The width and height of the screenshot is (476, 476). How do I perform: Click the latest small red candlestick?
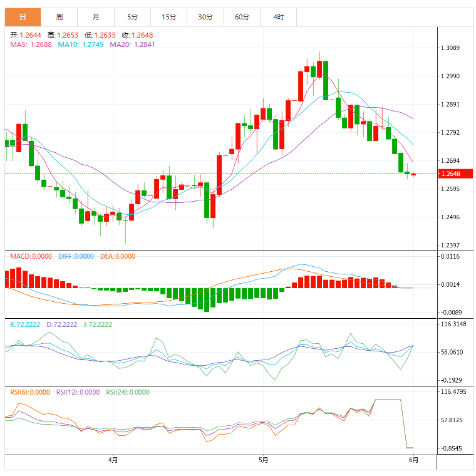point(413,175)
